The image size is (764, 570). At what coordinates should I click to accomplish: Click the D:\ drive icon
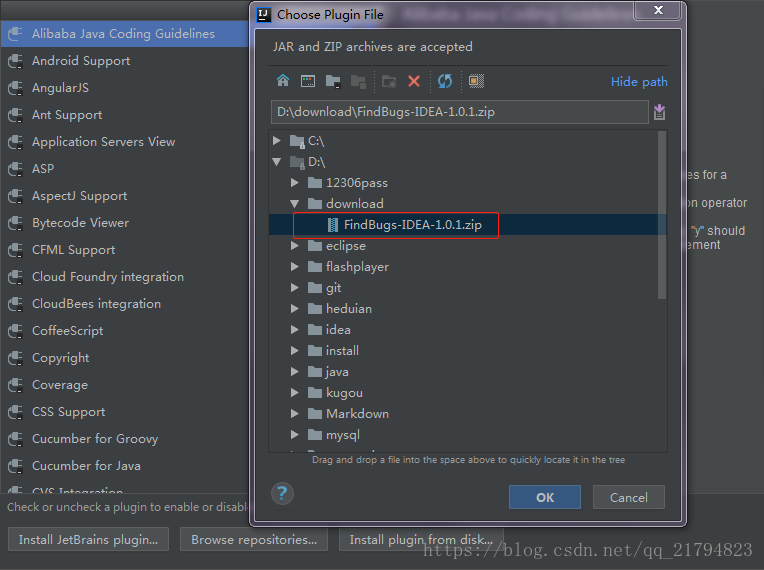click(x=297, y=162)
